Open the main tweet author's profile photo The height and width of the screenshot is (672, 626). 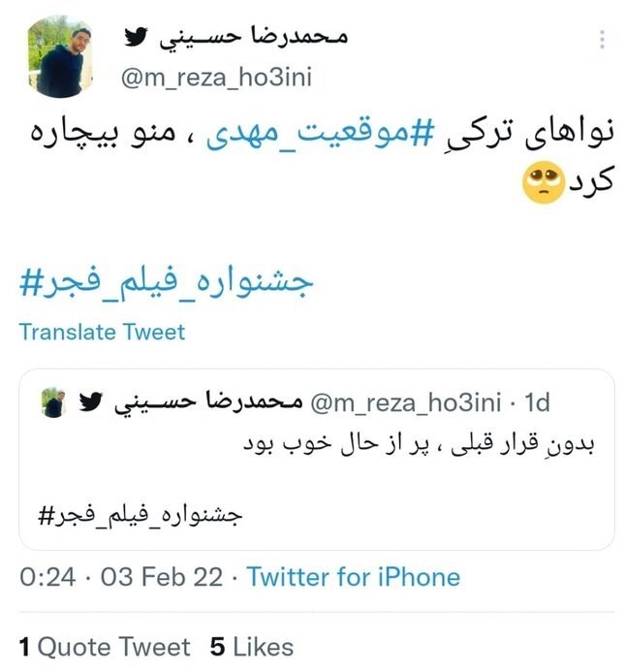point(60,56)
